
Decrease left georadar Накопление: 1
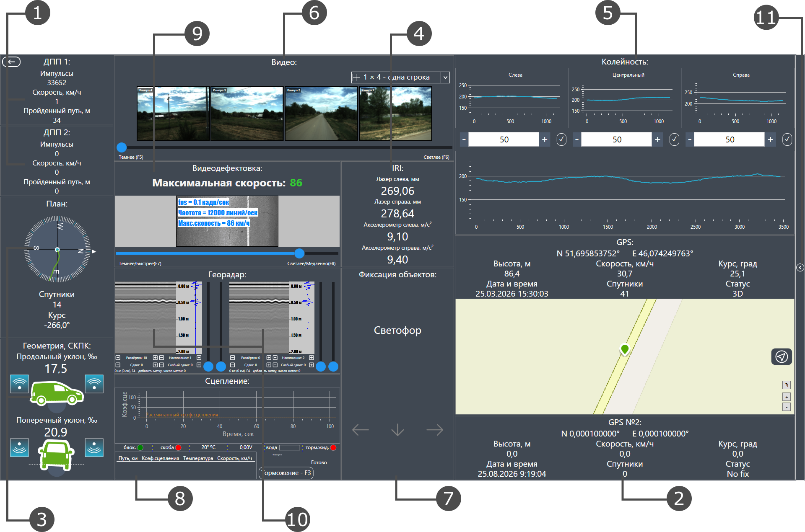[x=161, y=358]
